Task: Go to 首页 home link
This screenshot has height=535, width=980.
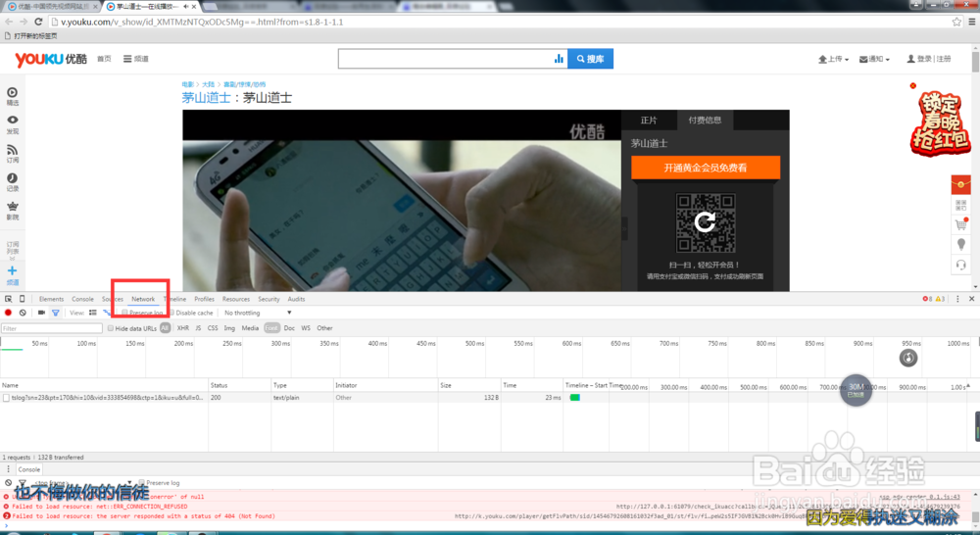Action: click(104, 59)
